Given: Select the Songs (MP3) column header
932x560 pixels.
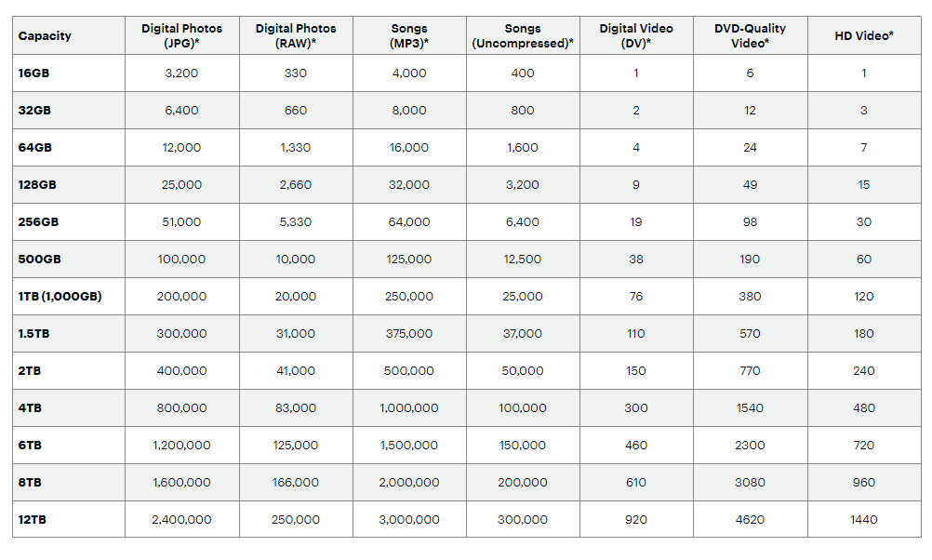Looking at the screenshot, I should tap(409, 36).
